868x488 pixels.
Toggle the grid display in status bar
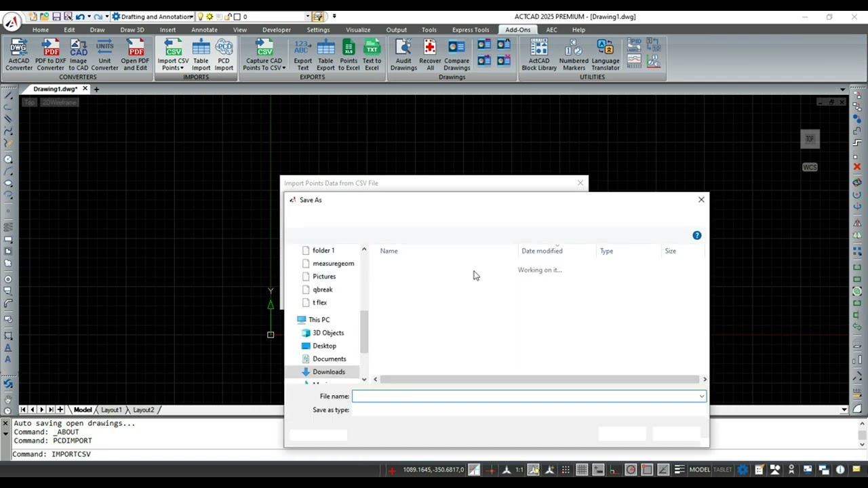582,470
